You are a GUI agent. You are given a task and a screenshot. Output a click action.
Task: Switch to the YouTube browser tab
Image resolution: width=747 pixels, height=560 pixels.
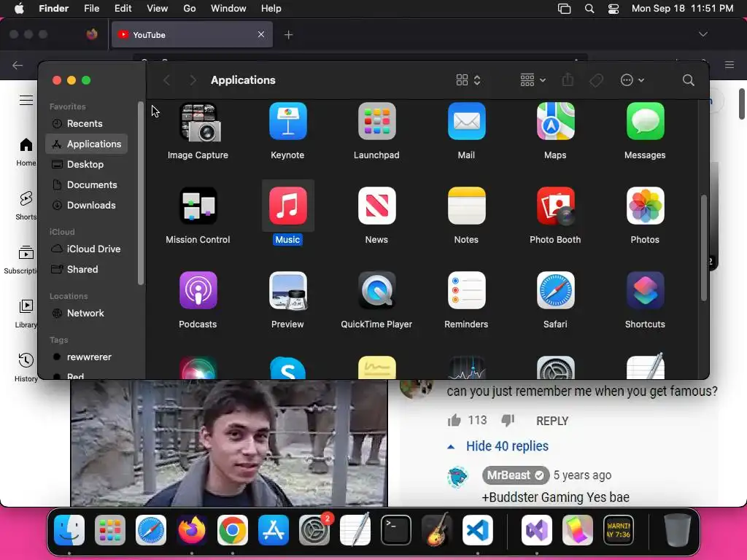(192, 35)
